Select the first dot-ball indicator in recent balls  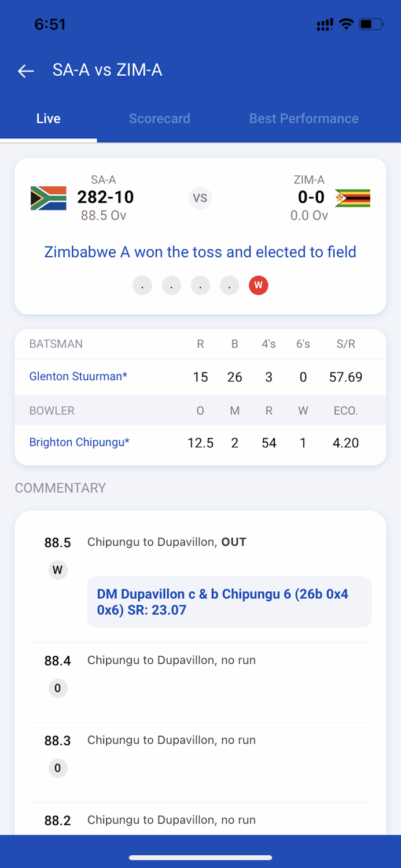pos(142,285)
